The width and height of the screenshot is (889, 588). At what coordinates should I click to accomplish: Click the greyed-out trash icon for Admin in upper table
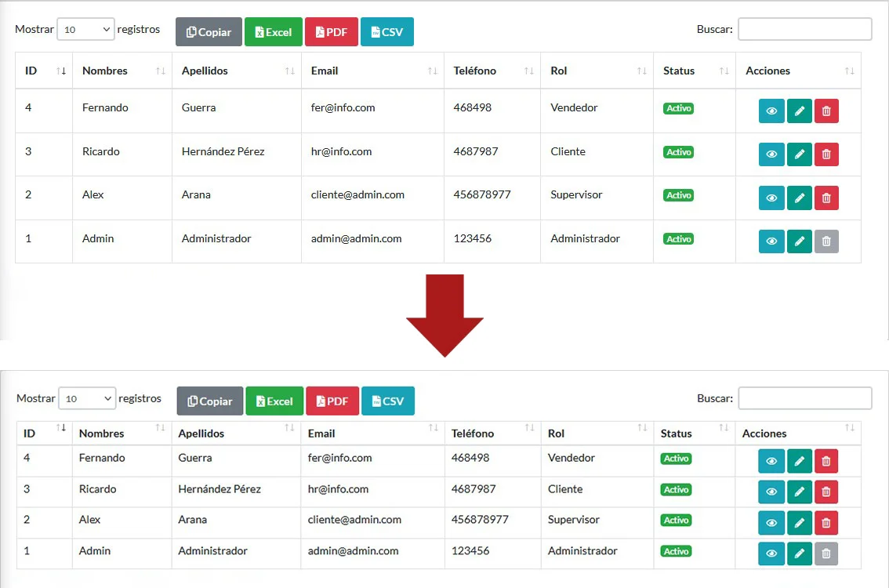pos(826,241)
